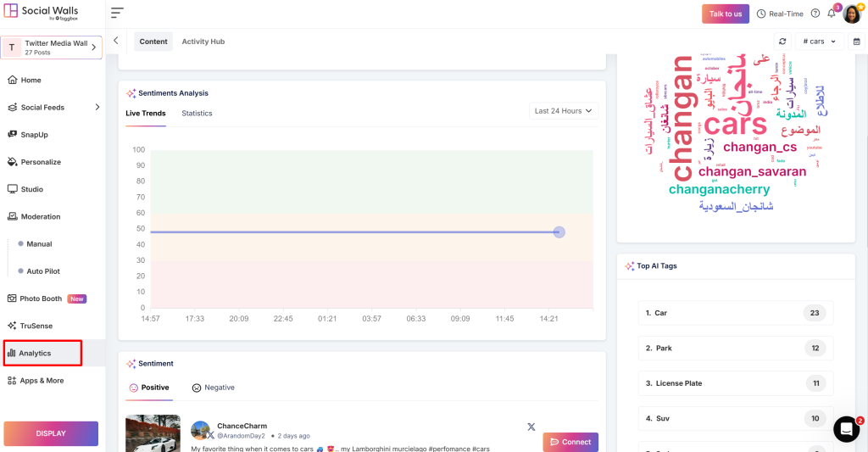Click the Connect button
The image size is (868, 452).
click(x=570, y=442)
